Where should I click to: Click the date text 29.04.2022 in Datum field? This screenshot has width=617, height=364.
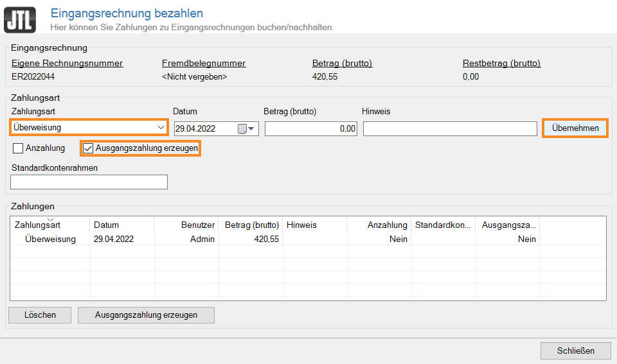195,129
